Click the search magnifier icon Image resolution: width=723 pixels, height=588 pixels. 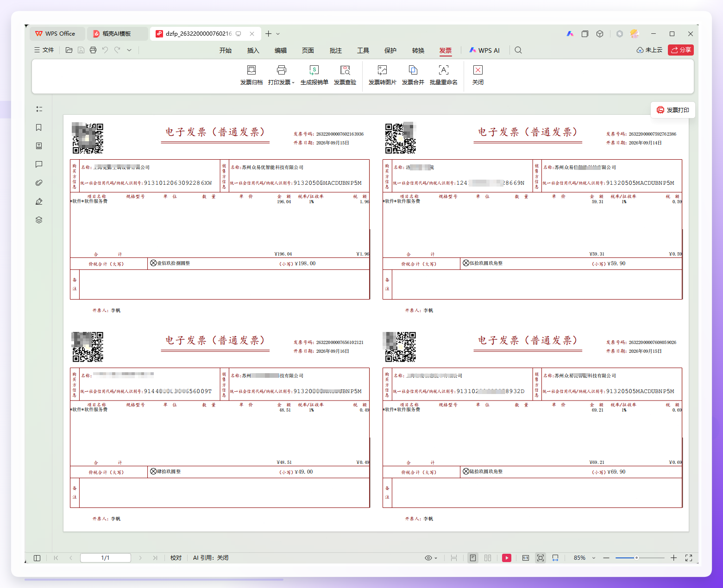coord(518,50)
